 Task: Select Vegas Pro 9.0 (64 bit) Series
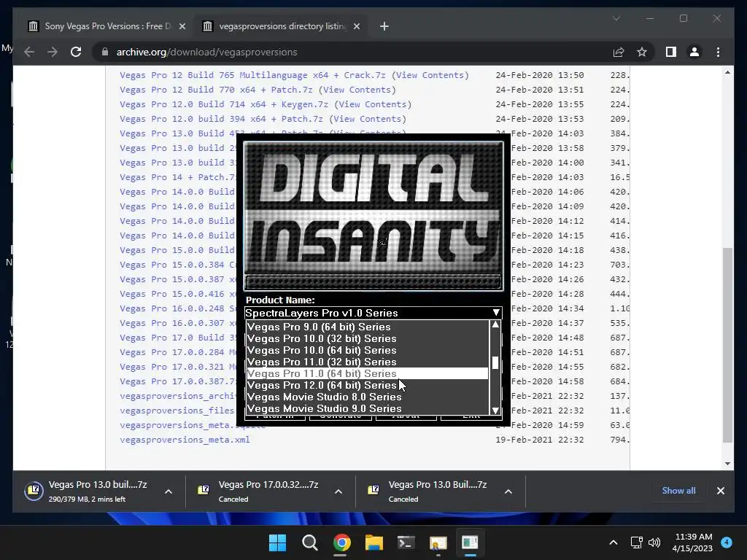[x=368, y=327]
